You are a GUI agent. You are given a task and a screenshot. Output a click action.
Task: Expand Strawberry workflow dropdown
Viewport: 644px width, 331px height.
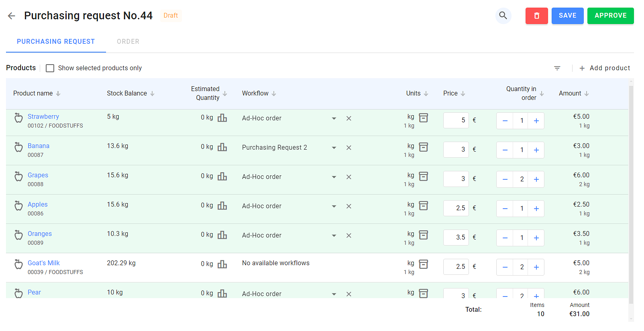(x=334, y=118)
